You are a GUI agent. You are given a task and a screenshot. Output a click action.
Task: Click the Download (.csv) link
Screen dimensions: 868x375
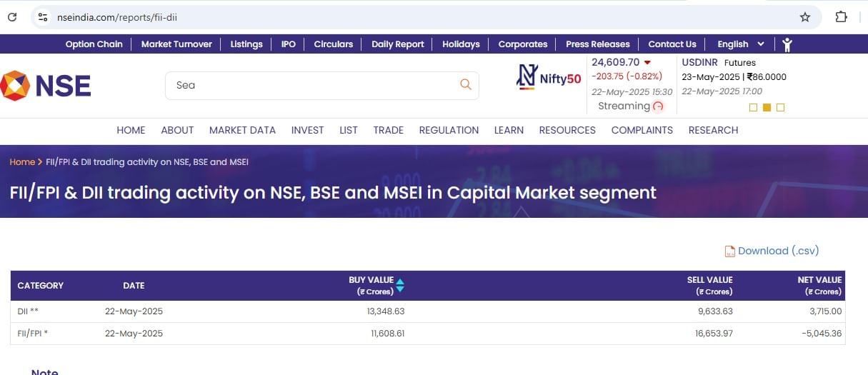click(778, 251)
